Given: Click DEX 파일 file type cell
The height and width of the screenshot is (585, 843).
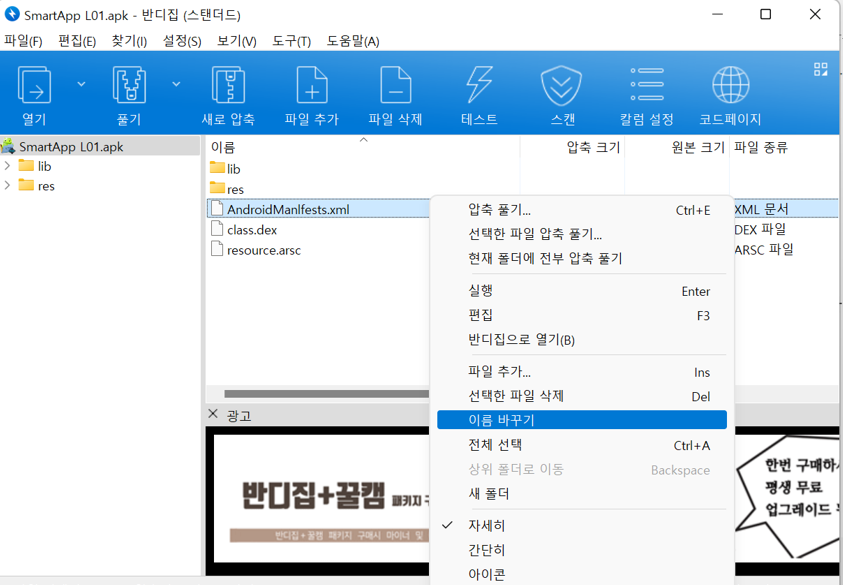Looking at the screenshot, I should click(760, 230).
